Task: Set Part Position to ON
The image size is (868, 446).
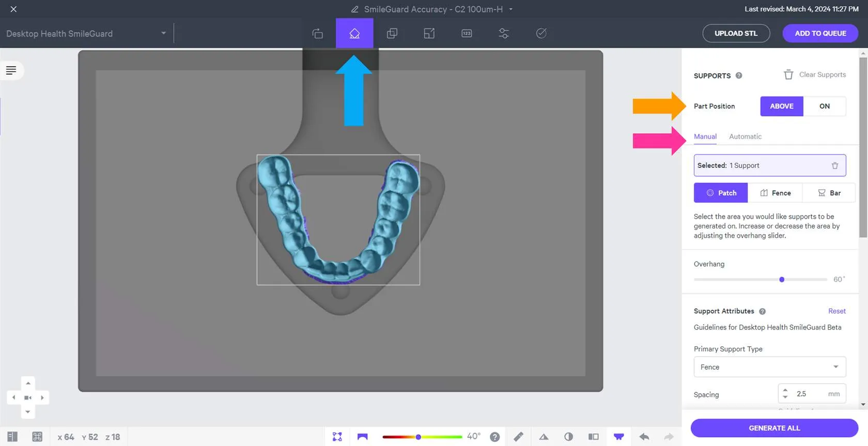Action: (825, 106)
